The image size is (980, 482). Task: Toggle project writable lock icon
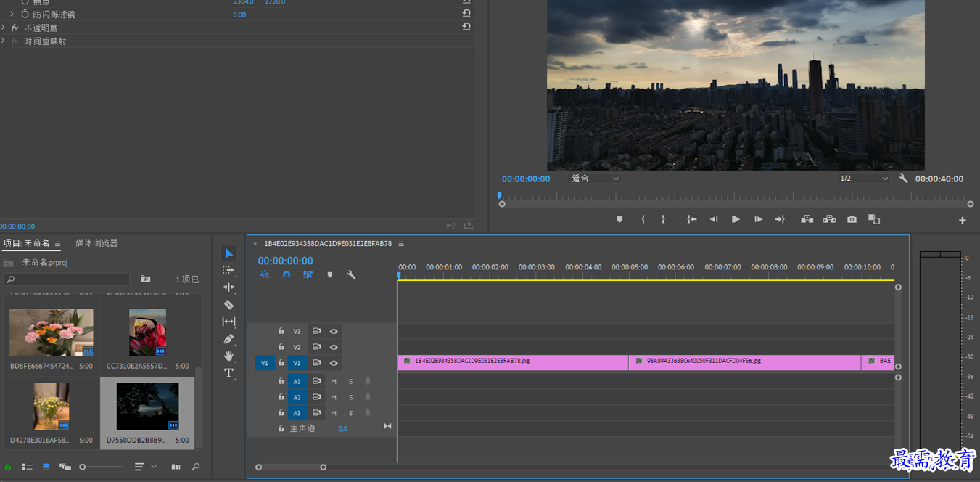pos(8,467)
